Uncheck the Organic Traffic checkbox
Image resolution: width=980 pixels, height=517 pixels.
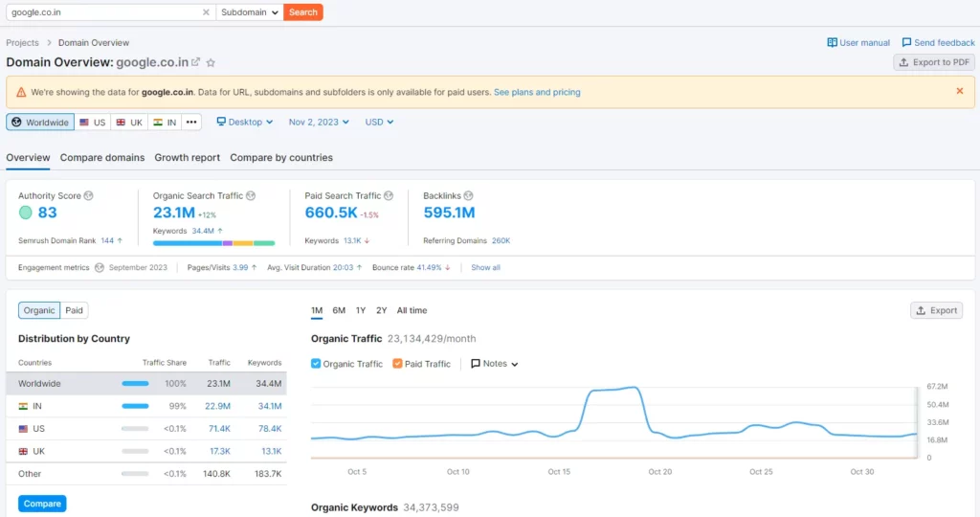[x=316, y=363]
